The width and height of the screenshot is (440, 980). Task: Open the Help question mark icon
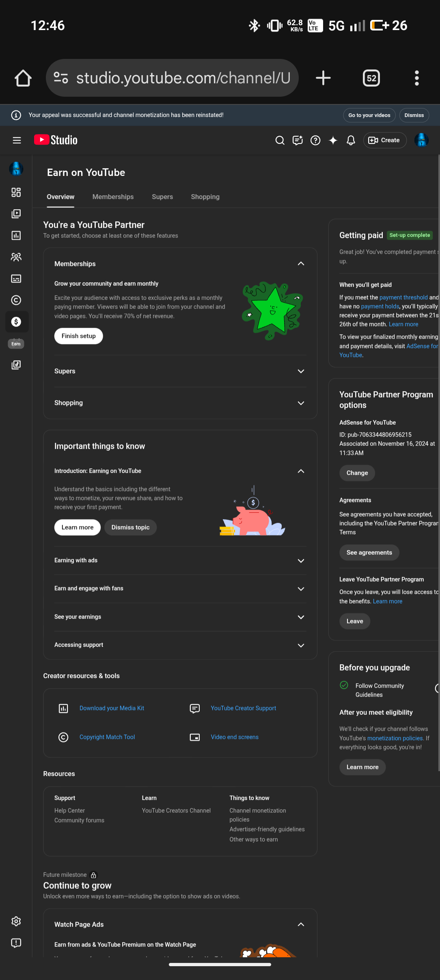[x=315, y=140]
